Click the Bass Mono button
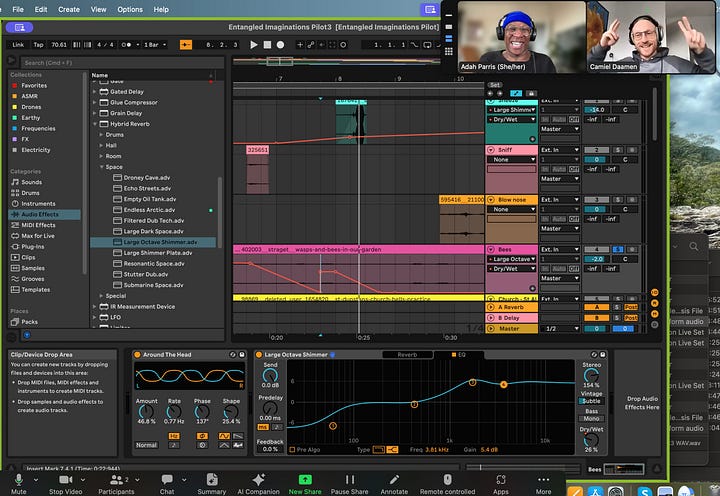The height and width of the screenshot is (496, 720). 591,418
